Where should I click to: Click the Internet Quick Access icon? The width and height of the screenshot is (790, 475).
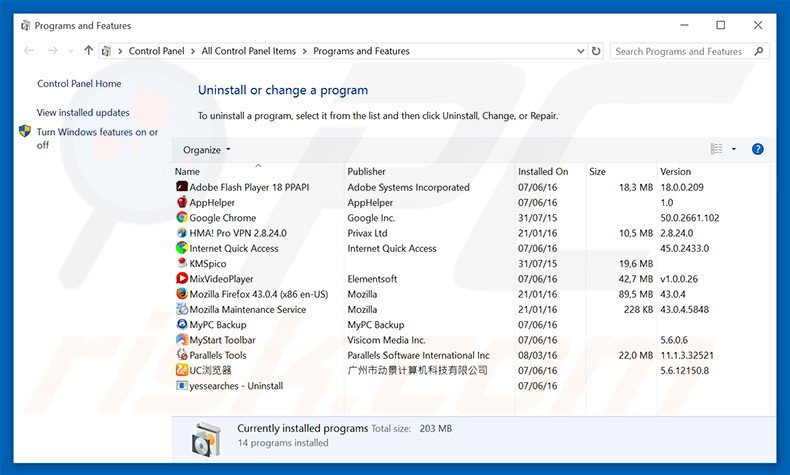[182, 248]
